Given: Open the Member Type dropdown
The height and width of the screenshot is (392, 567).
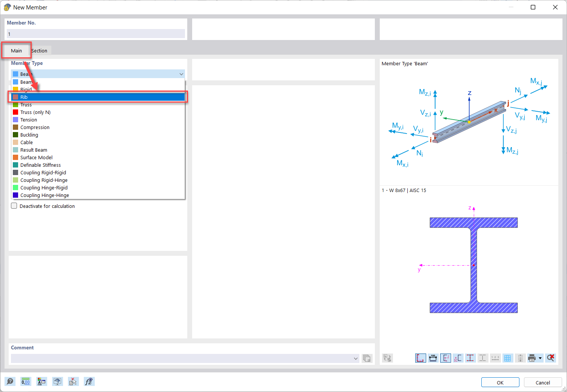Looking at the screenshot, I should point(181,74).
